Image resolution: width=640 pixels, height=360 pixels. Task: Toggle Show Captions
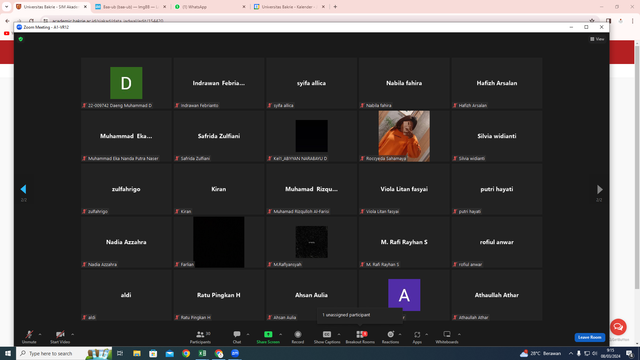click(x=327, y=337)
